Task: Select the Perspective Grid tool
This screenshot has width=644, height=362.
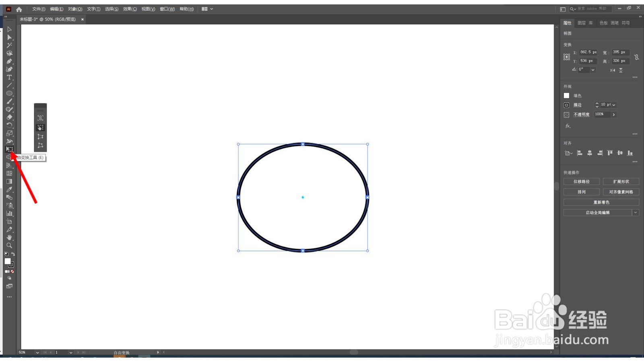Action: pos(9,165)
